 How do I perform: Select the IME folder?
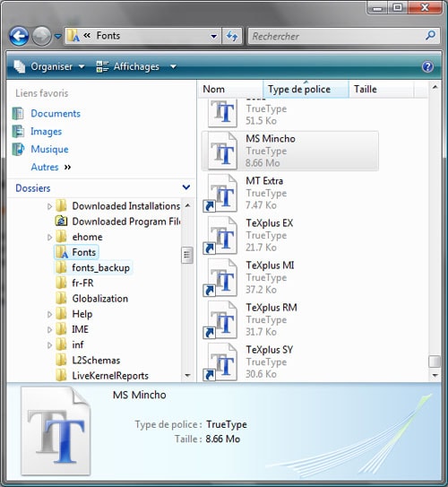pos(80,329)
